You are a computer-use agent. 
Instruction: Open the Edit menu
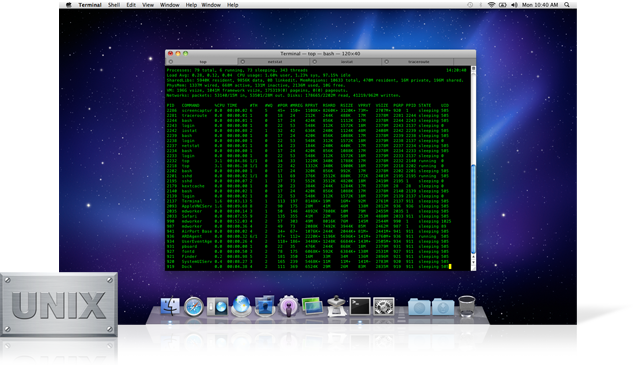coord(131,5)
